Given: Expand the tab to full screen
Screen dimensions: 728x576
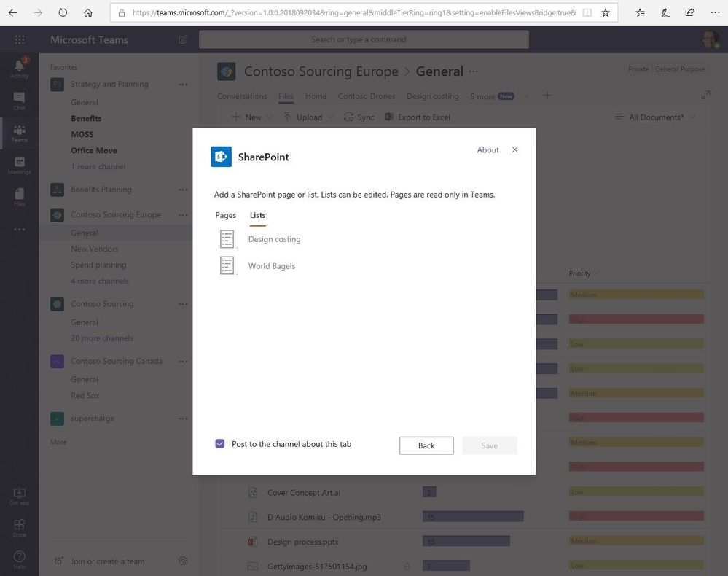Looking at the screenshot, I should point(705,95).
